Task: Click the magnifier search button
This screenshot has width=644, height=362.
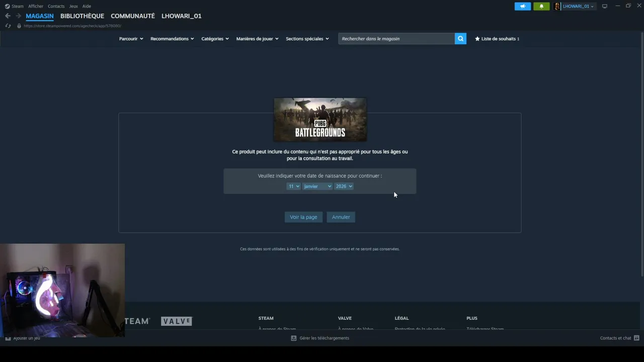Action: (x=460, y=39)
